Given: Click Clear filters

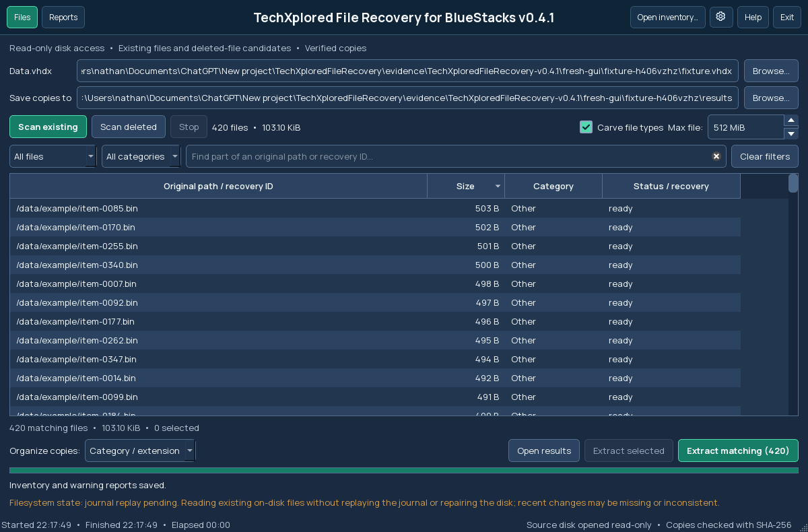Looking at the screenshot, I should pyautogui.click(x=765, y=156).
